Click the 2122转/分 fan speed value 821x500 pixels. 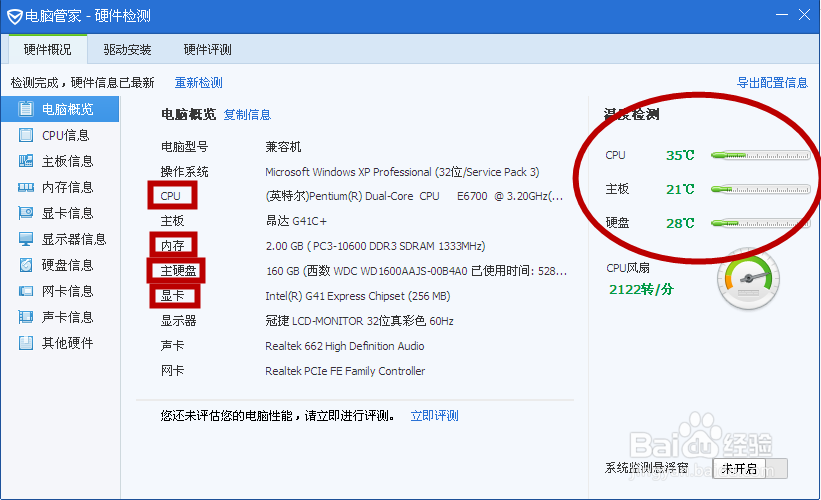pos(641,290)
